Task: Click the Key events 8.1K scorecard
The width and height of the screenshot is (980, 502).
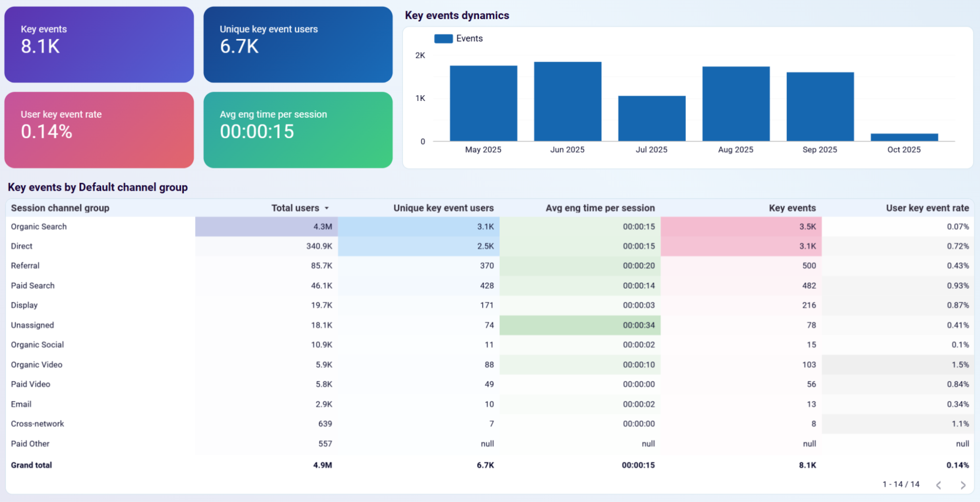Action: coord(99,44)
